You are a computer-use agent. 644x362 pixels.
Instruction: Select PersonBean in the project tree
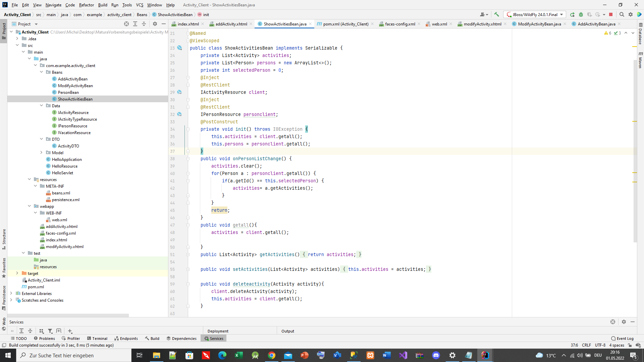click(x=68, y=92)
